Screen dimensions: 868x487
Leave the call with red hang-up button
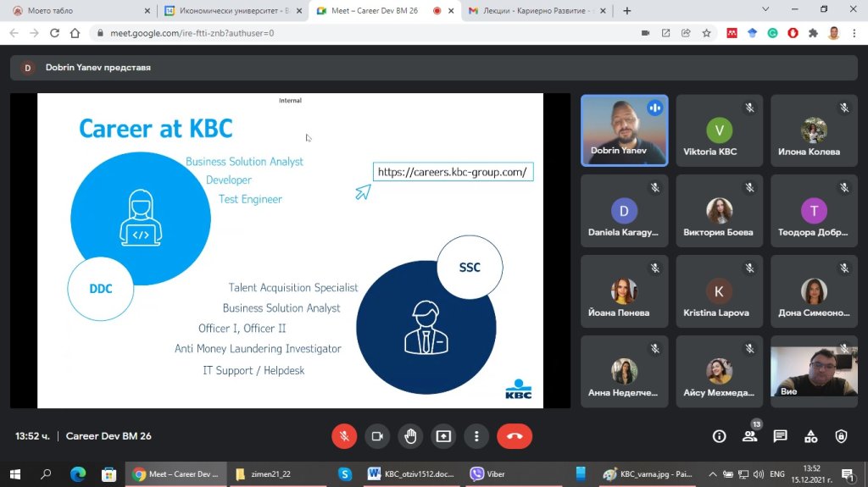(515, 436)
